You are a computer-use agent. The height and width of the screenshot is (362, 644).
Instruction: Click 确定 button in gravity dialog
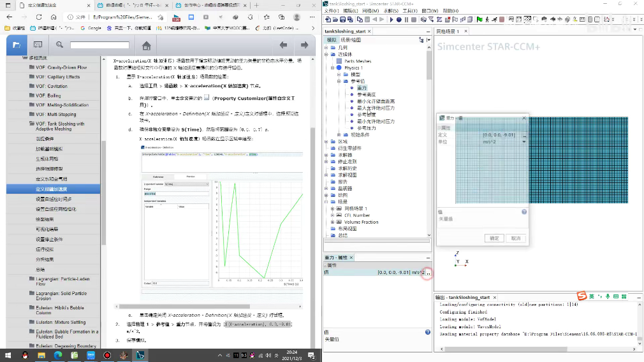point(494,238)
